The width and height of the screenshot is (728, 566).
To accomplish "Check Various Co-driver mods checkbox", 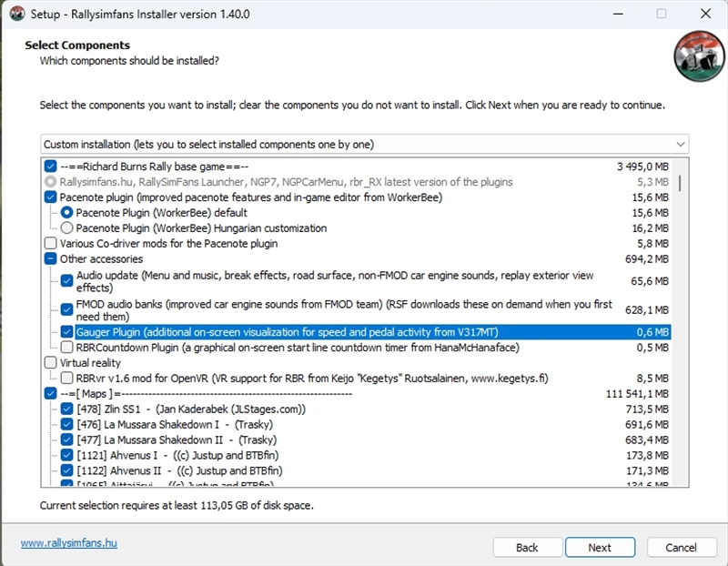I will (x=50, y=243).
